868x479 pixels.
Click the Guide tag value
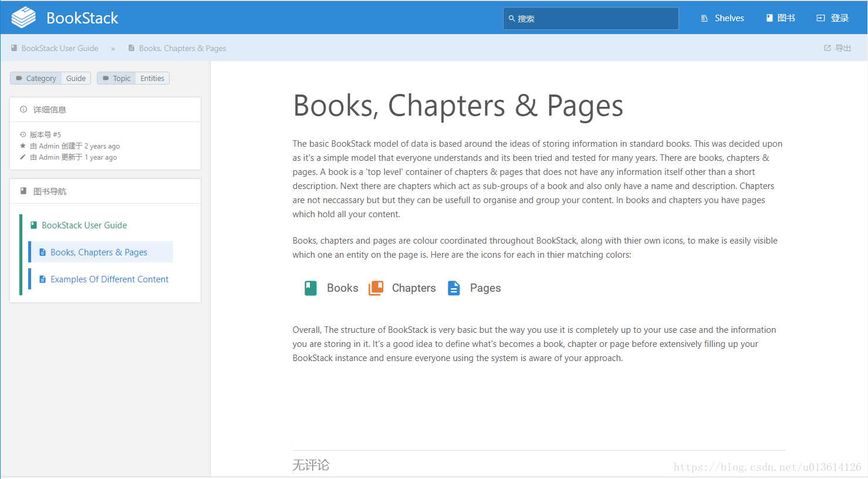(x=76, y=78)
